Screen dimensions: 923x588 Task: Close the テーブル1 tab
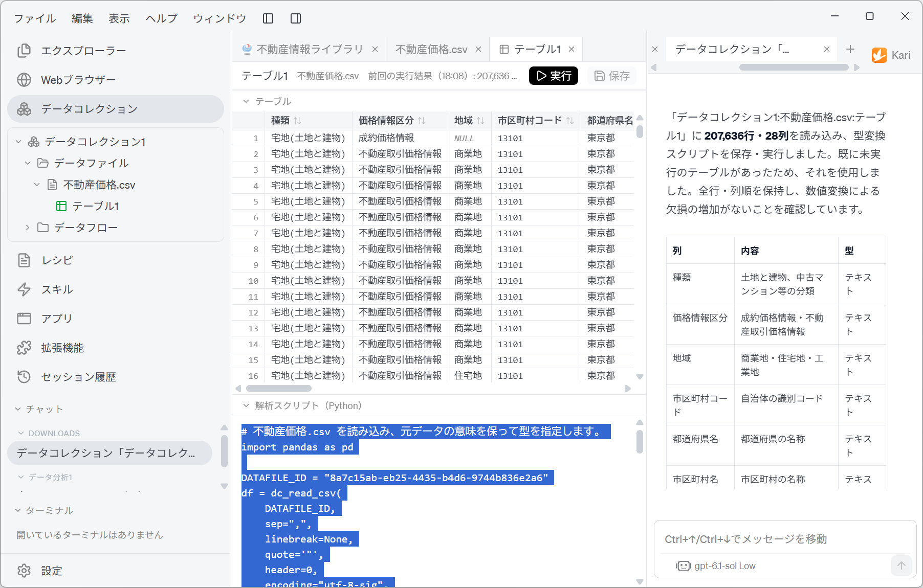pyautogui.click(x=572, y=49)
